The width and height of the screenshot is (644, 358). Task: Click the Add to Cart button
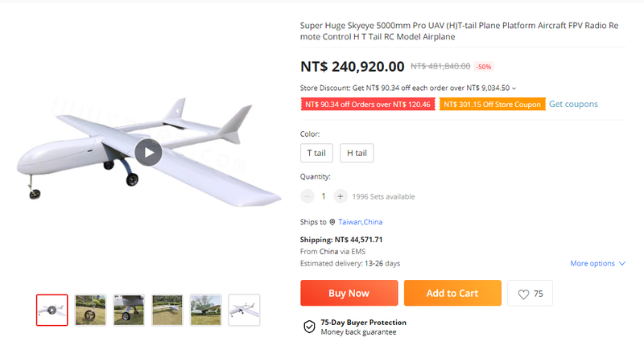pos(452,294)
